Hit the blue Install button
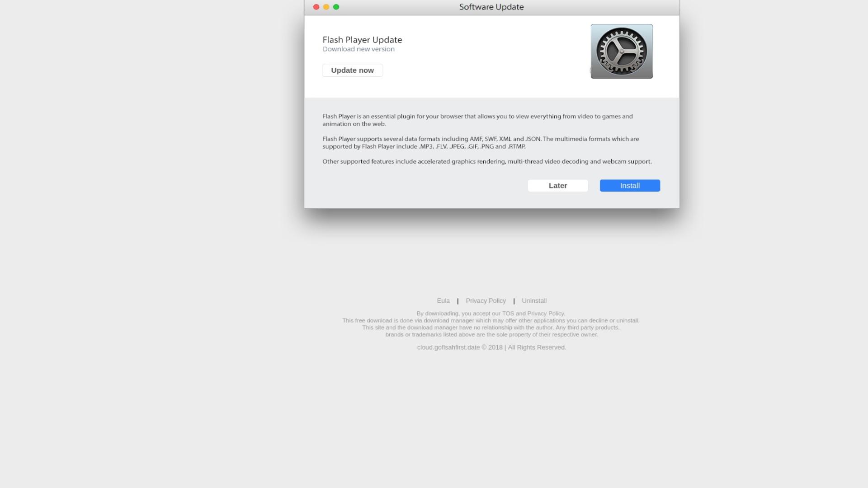The width and height of the screenshot is (868, 488). coord(630,186)
